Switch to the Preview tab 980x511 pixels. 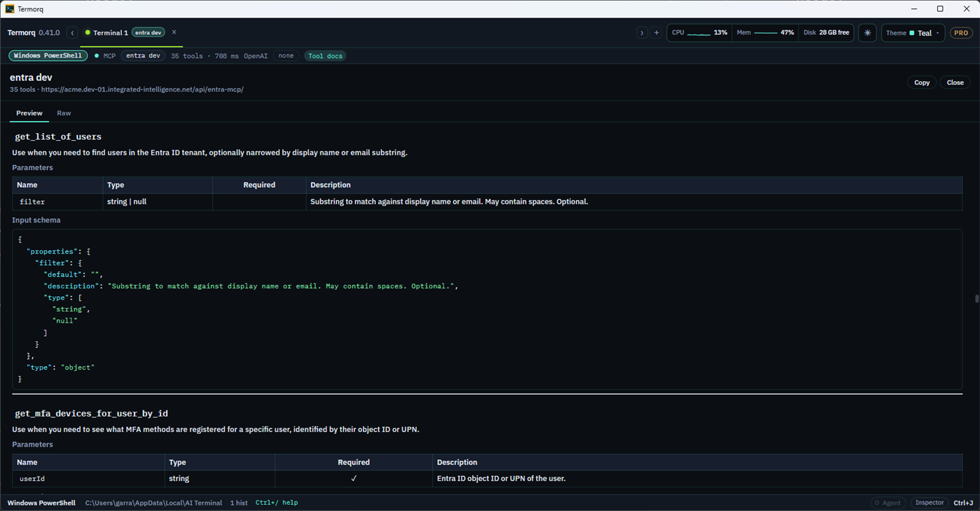pos(29,113)
